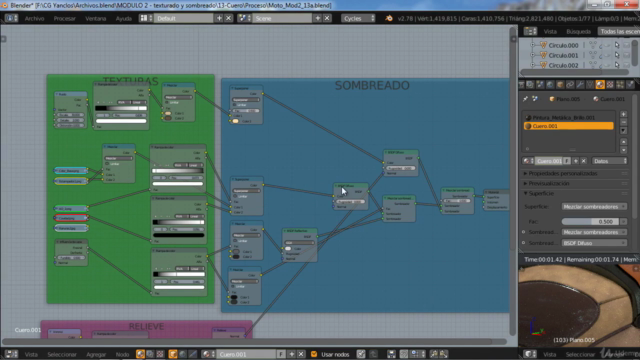Open Render Layers properties tab
Image resolution: width=640 pixels, height=360 pixels.
pyautogui.click(x=530, y=84)
